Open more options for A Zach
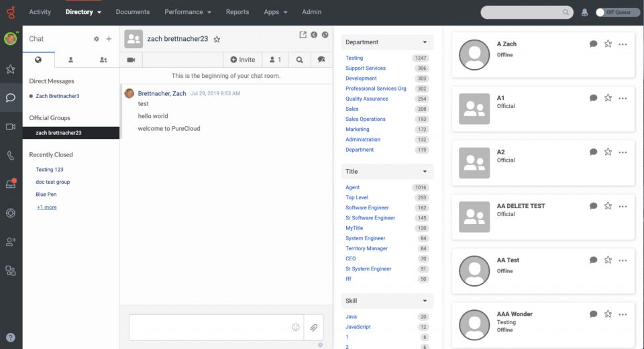Image resolution: width=644 pixels, height=349 pixels. pyautogui.click(x=623, y=44)
